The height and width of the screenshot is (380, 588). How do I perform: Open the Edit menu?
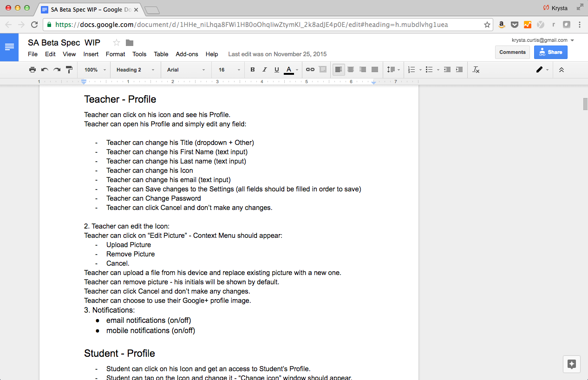pos(50,54)
